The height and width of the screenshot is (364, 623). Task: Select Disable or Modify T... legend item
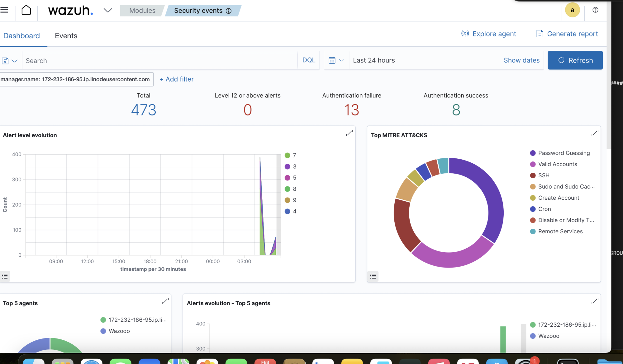pos(562,220)
